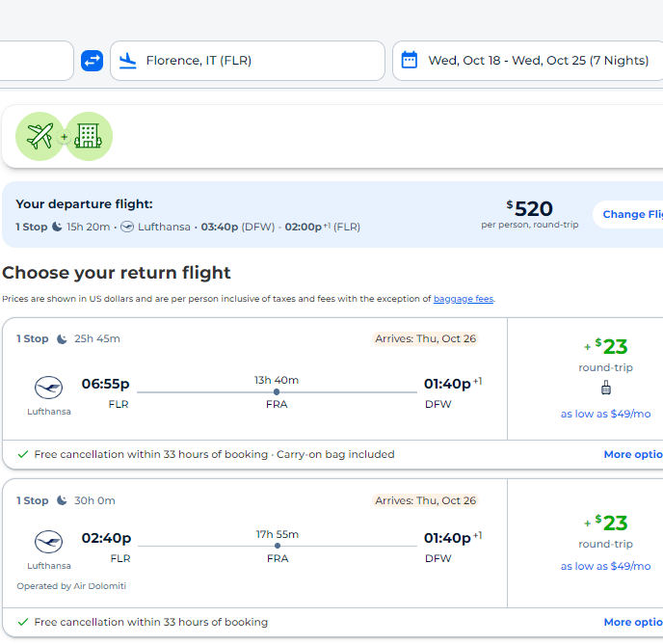This screenshot has width=663, height=644.
Task: Click the calendar icon in date field
Action: (410, 61)
